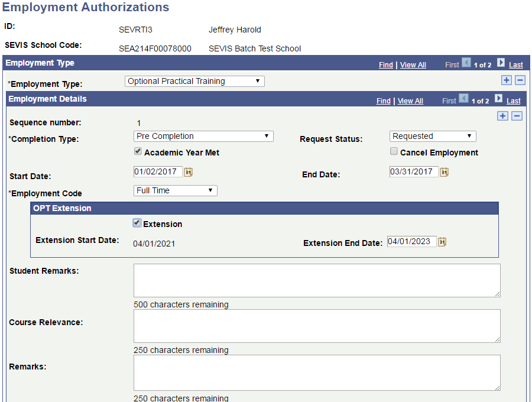Enable the Cancel Employment checkbox
The image size is (532, 402).
(x=394, y=151)
